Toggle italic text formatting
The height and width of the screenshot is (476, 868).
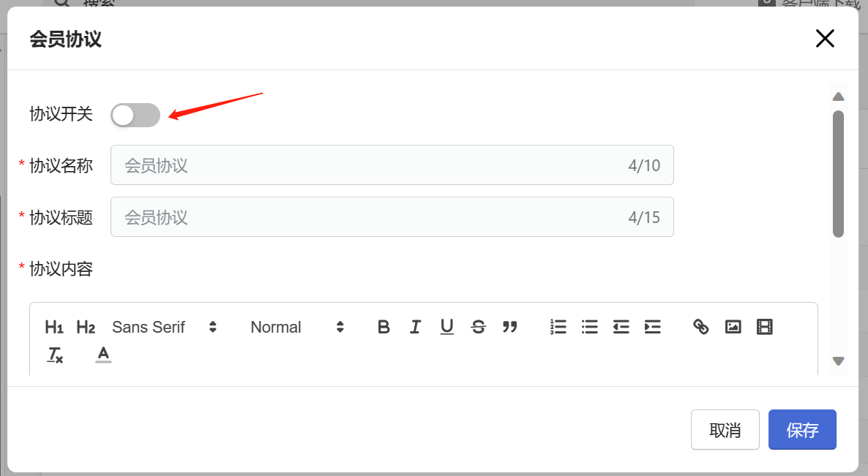(415, 328)
